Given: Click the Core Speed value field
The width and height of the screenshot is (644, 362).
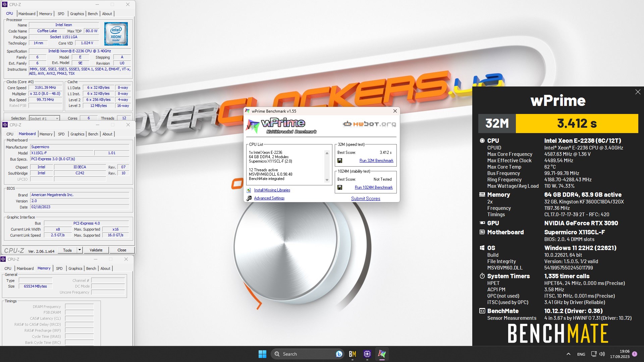Looking at the screenshot, I should tap(45, 87).
